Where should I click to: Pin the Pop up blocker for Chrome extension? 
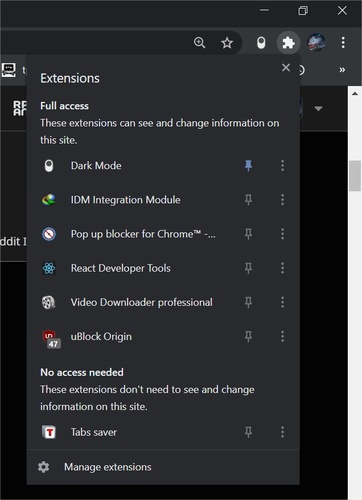pos(248,234)
